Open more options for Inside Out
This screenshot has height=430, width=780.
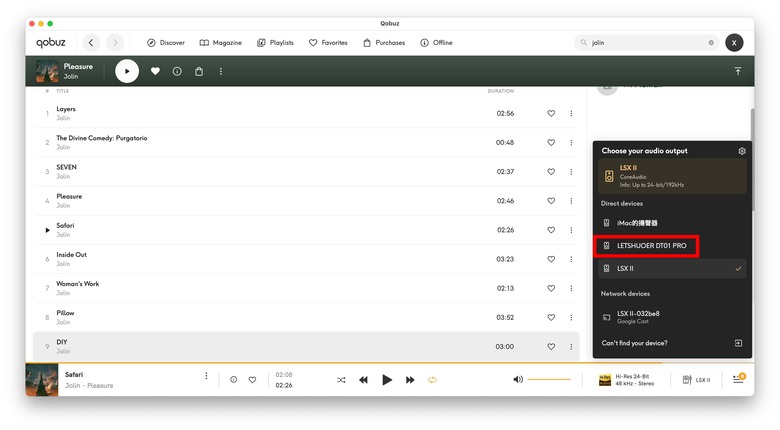tap(571, 259)
